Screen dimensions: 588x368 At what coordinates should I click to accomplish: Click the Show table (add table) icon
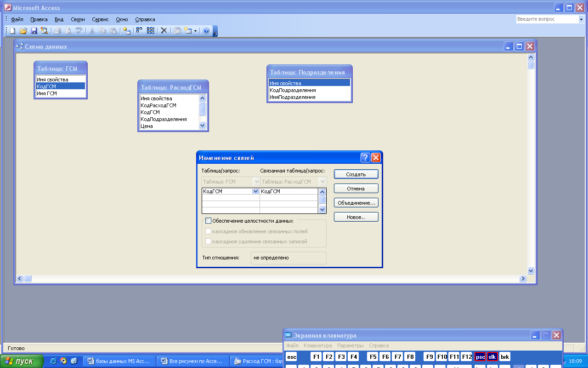click(127, 31)
